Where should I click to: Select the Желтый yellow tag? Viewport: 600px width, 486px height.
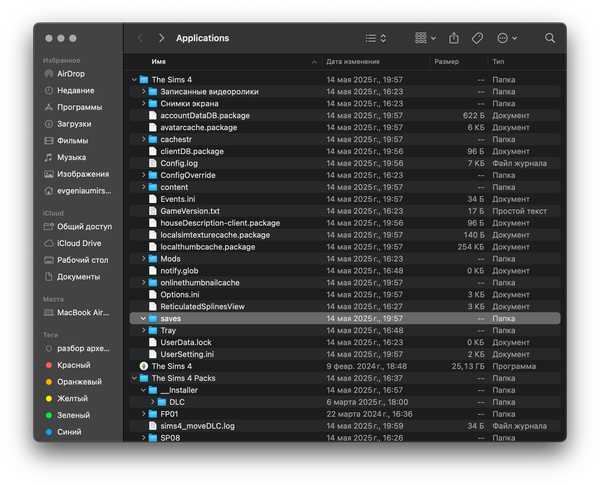point(67,399)
